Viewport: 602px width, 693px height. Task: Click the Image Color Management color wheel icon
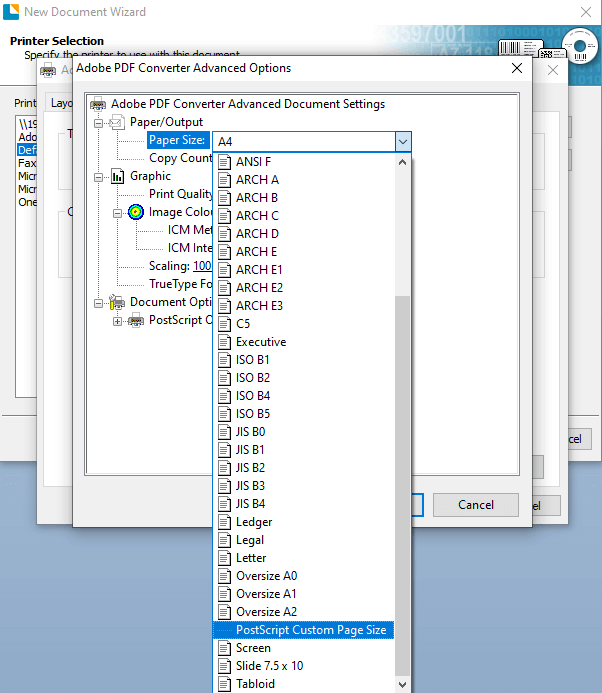pyautogui.click(x=136, y=213)
